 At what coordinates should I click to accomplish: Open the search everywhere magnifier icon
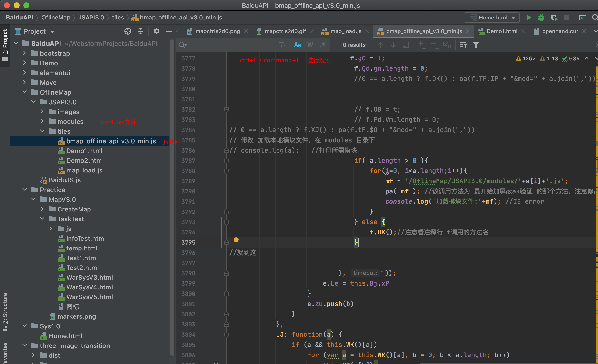click(x=595, y=18)
